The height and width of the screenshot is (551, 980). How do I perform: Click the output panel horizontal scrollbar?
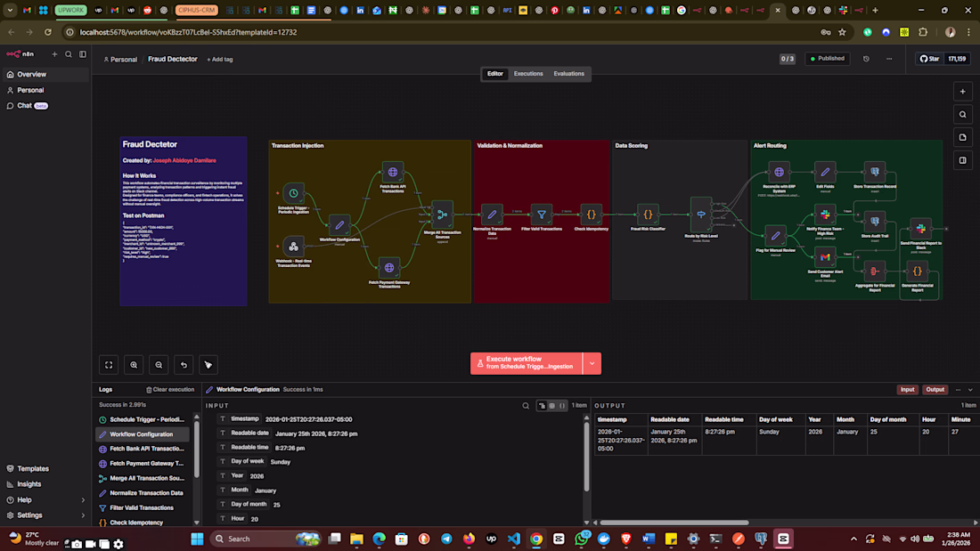[674, 523]
